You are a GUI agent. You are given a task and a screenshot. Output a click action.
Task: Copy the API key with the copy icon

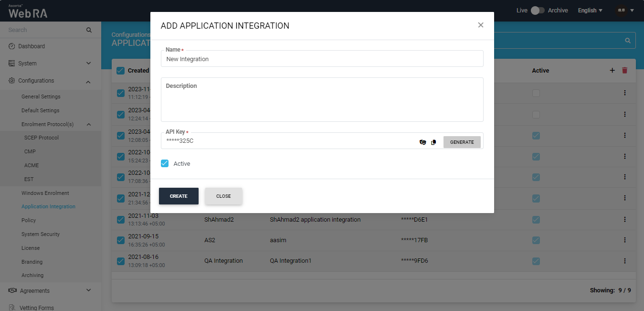433,142
